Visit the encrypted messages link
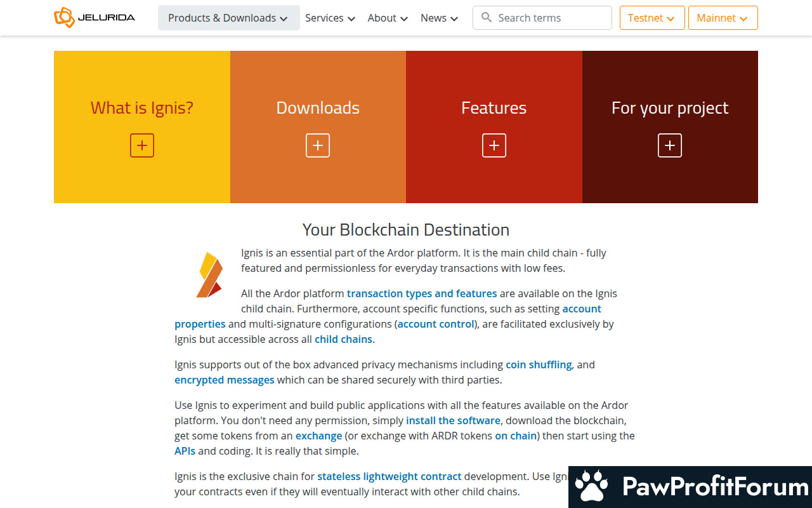Screen dimensions: 812x508 tap(225, 380)
